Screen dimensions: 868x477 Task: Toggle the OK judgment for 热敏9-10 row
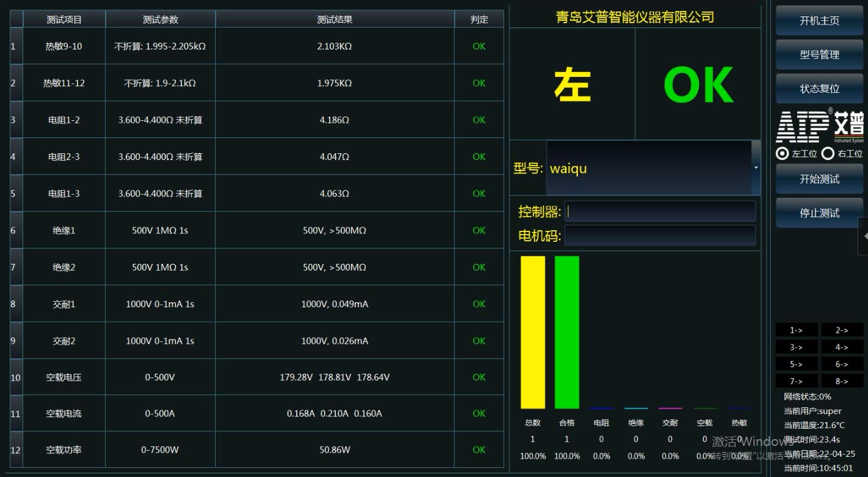479,46
